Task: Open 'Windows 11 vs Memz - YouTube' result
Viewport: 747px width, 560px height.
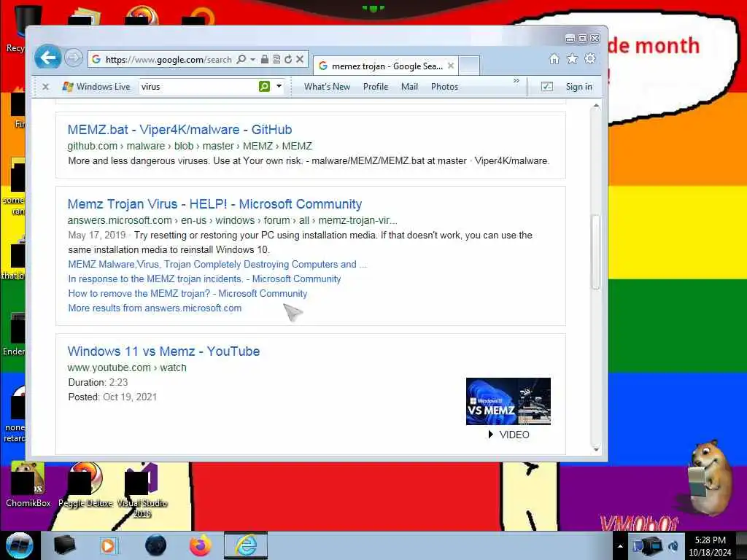Action: (x=163, y=351)
